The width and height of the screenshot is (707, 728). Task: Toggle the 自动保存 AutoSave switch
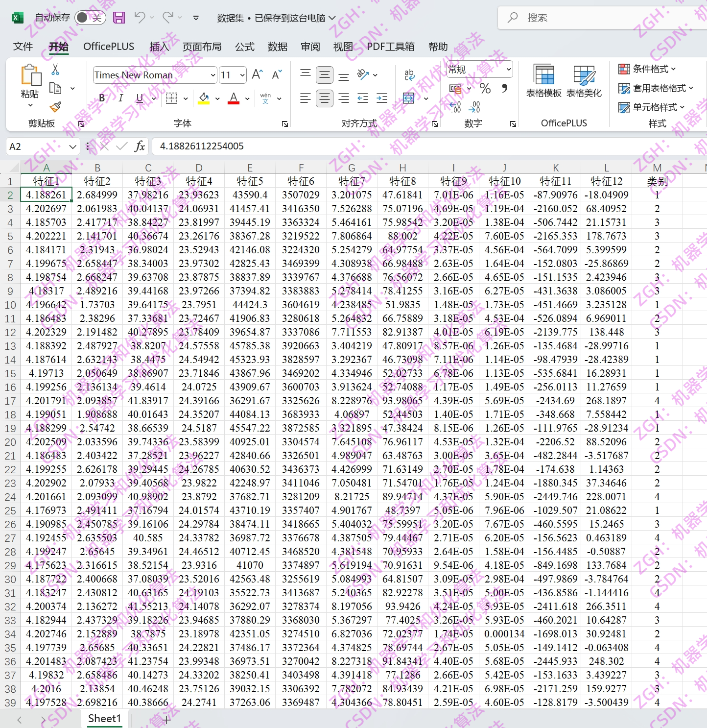click(90, 17)
